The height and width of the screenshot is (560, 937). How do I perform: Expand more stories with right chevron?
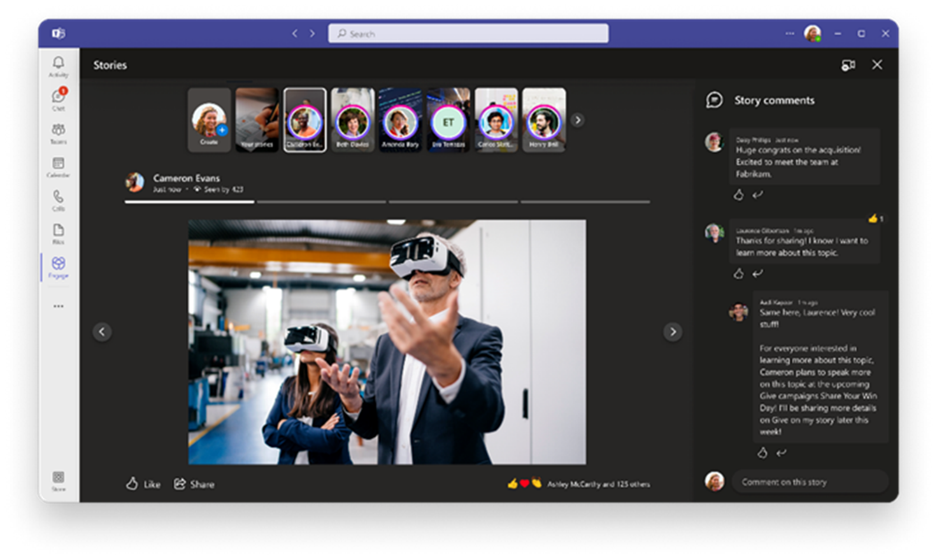(577, 120)
